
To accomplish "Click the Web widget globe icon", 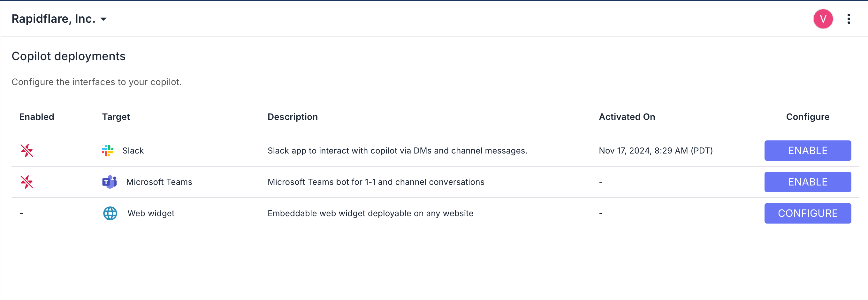I will (110, 213).
